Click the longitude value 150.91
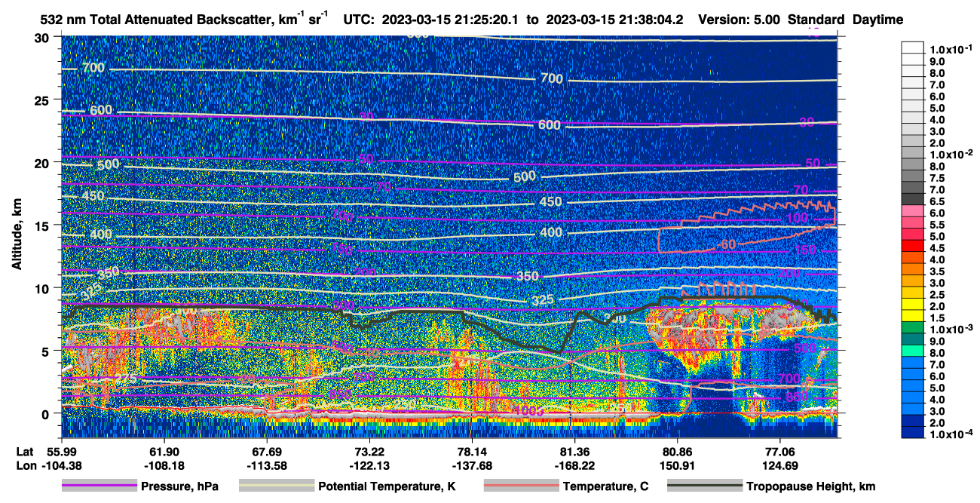 pos(678,465)
